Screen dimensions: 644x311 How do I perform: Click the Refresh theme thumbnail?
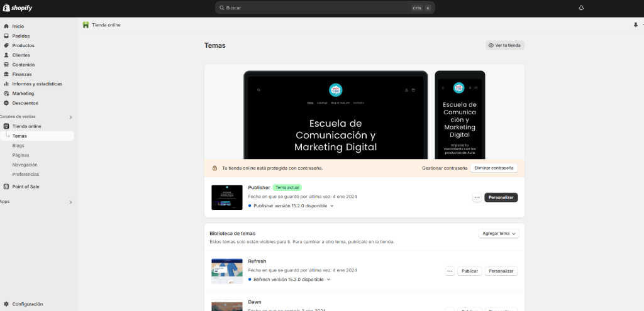point(226,271)
